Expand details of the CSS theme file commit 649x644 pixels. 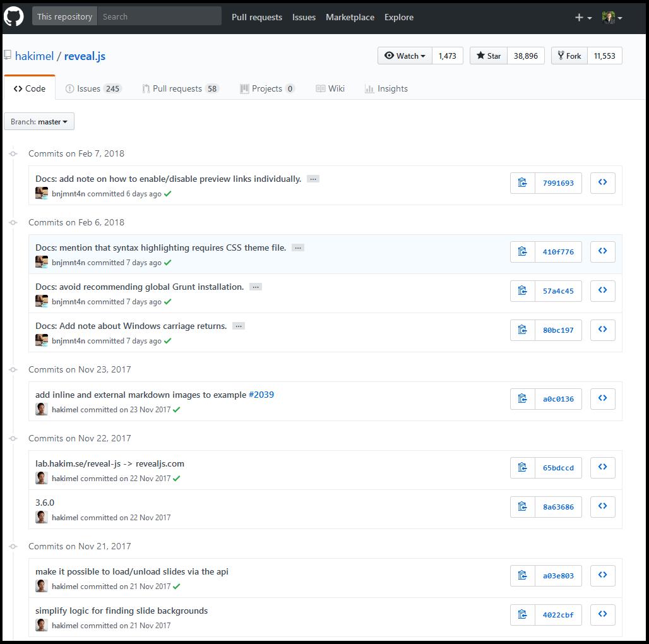click(x=298, y=248)
